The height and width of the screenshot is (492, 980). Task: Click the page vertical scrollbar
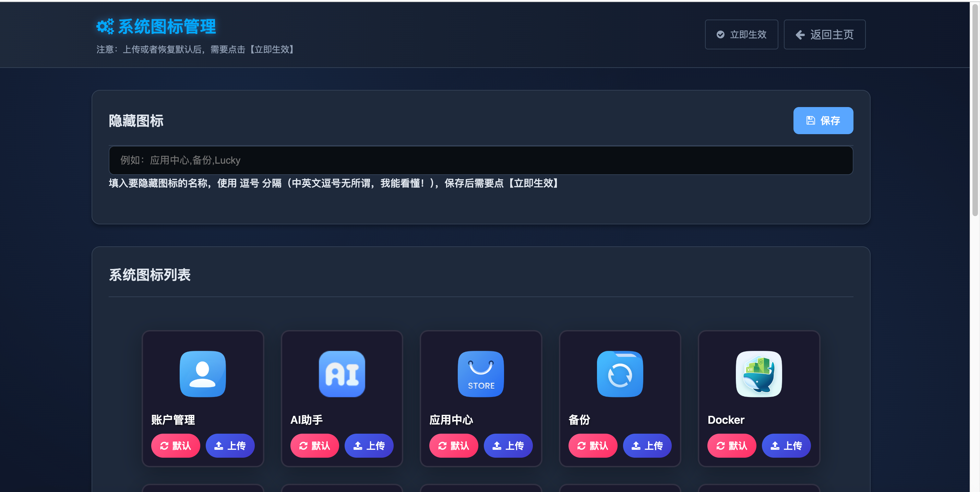click(x=975, y=110)
